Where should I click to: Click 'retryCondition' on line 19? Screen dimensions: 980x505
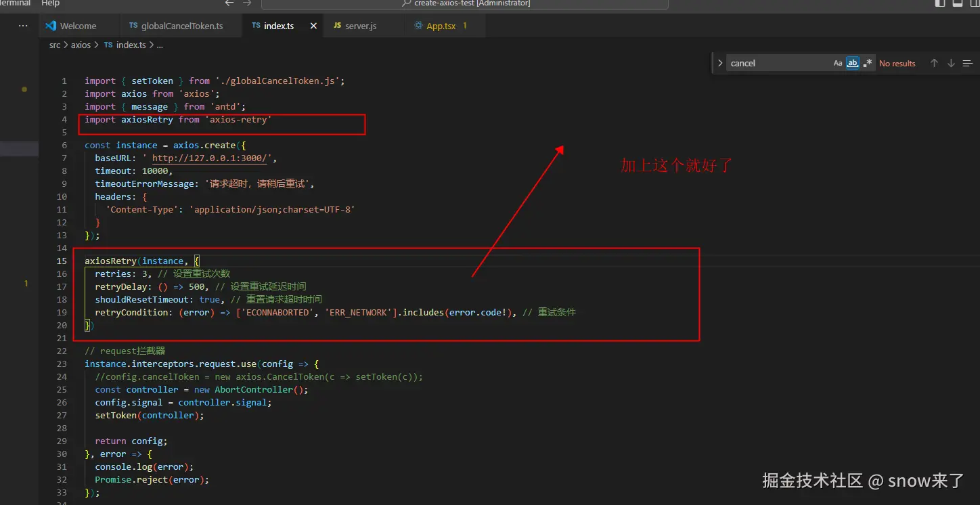click(x=131, y=312)
